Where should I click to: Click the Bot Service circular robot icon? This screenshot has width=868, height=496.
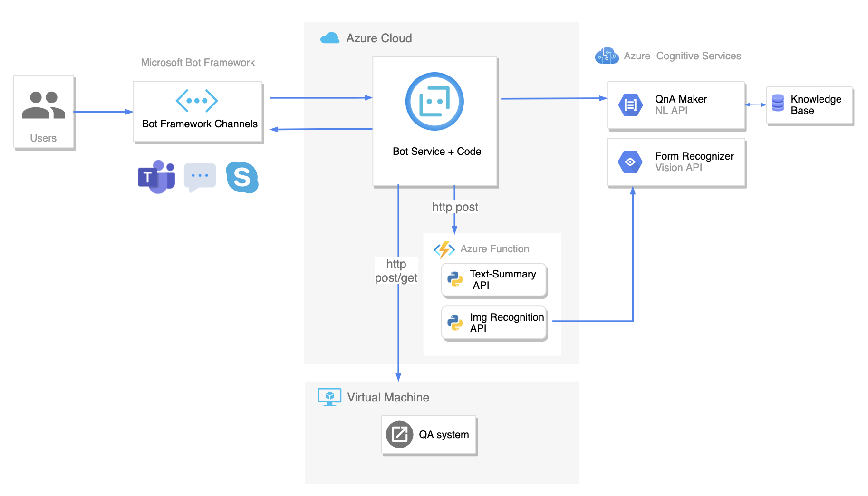coord(434,101)
